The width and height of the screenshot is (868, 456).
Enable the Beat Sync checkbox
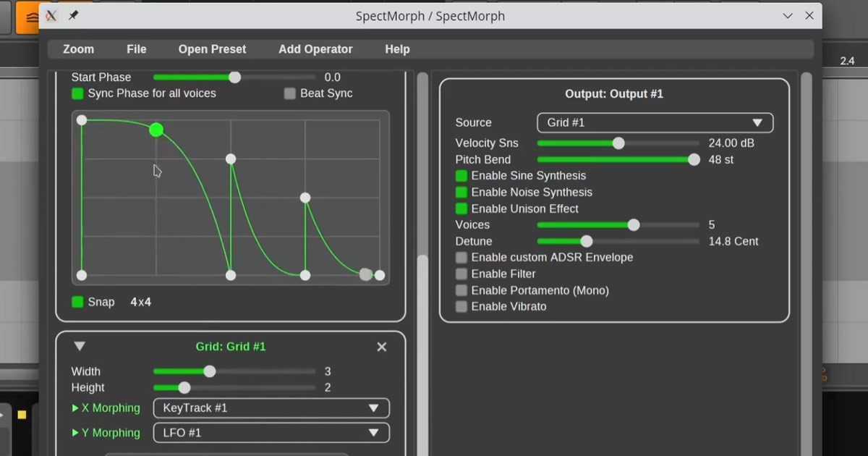pos(289,93)
